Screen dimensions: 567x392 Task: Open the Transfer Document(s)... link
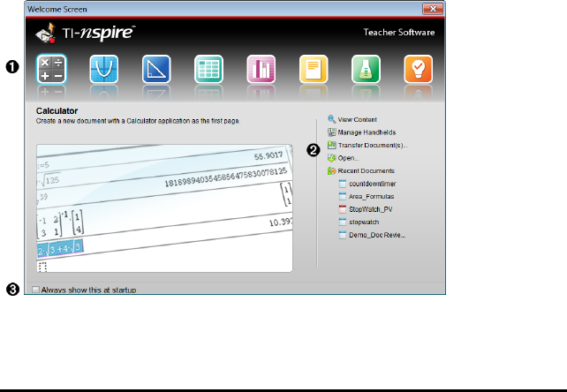[x=373, y=146]
